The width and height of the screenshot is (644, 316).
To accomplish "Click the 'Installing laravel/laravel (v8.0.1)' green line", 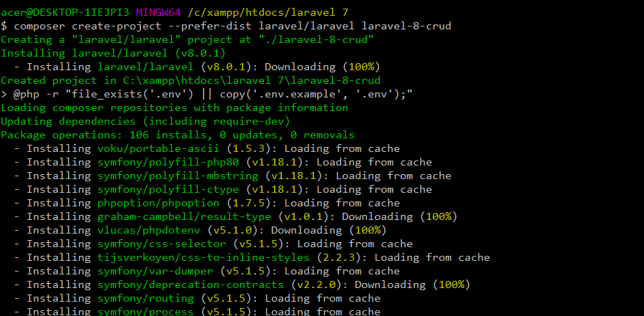I will (113, 53).
